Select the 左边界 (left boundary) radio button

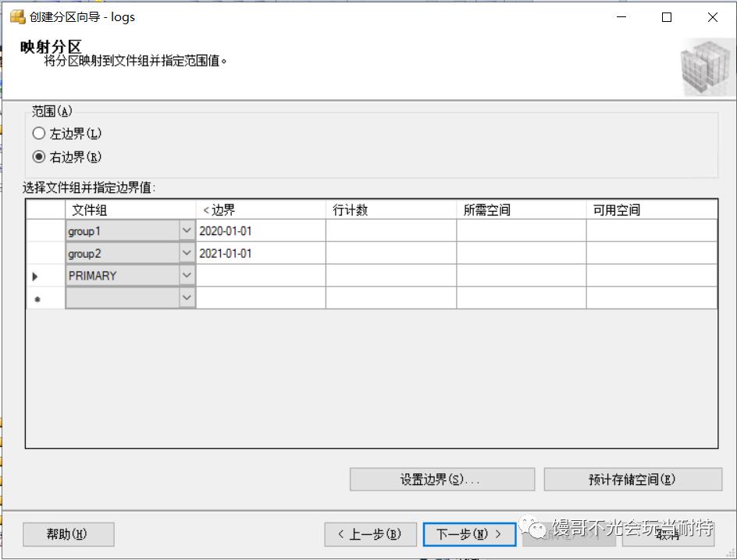[39, 134]
